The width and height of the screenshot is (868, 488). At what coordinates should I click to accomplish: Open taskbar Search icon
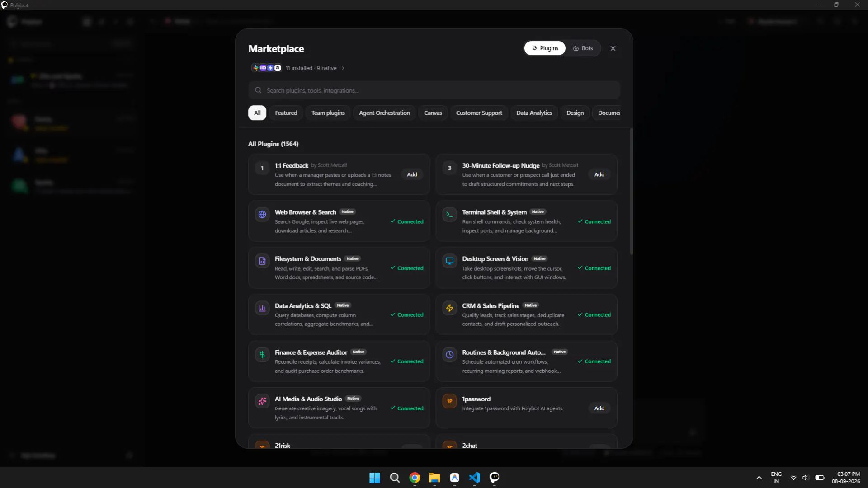(395, 478)
